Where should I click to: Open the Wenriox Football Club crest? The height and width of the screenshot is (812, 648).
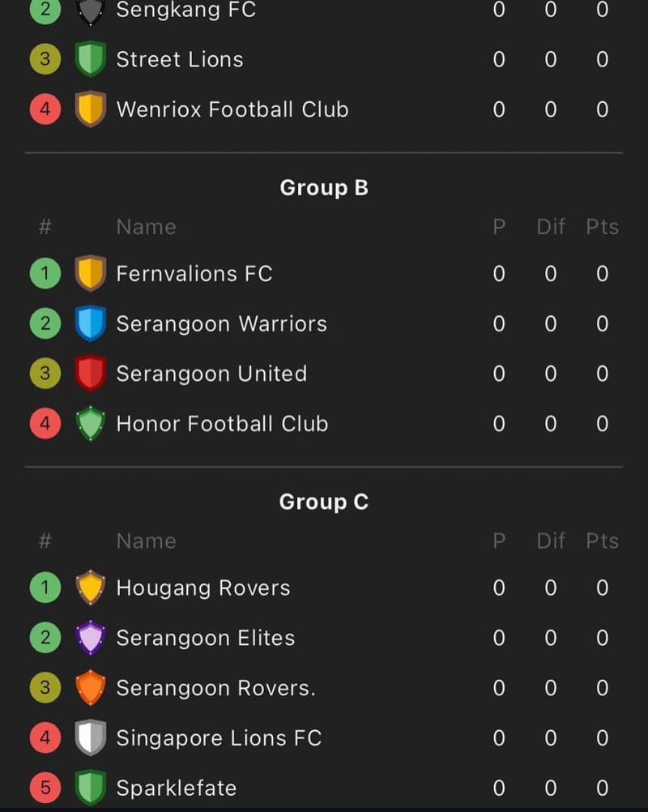[x=91, y=109]
